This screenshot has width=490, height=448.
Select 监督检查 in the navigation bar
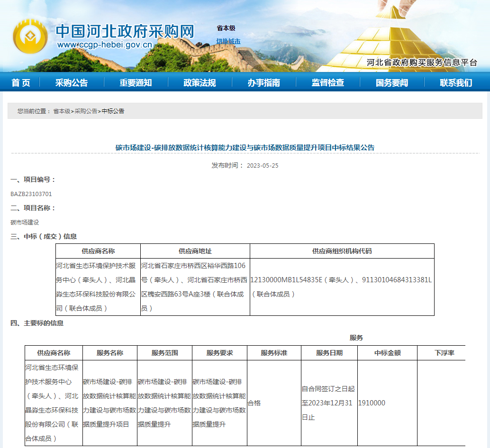(x=328, y=82)
